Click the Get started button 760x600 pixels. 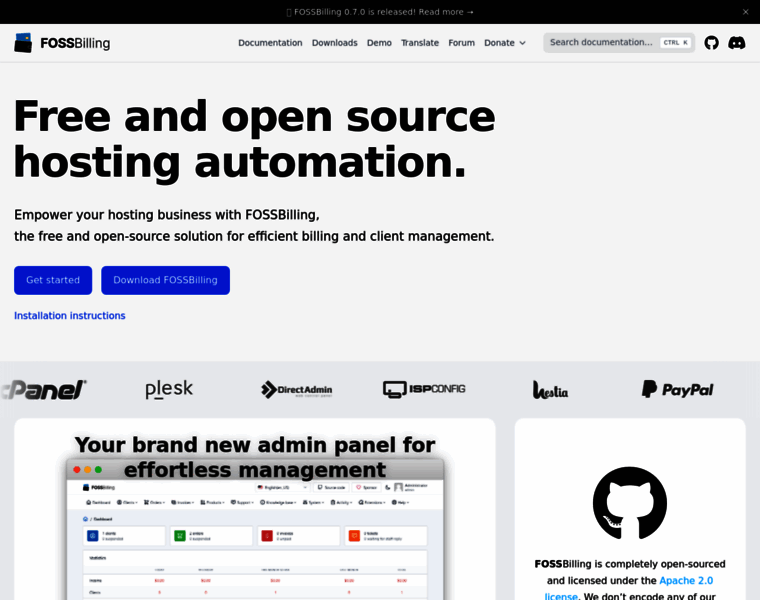pyautogui.click(x=53, y=280)
